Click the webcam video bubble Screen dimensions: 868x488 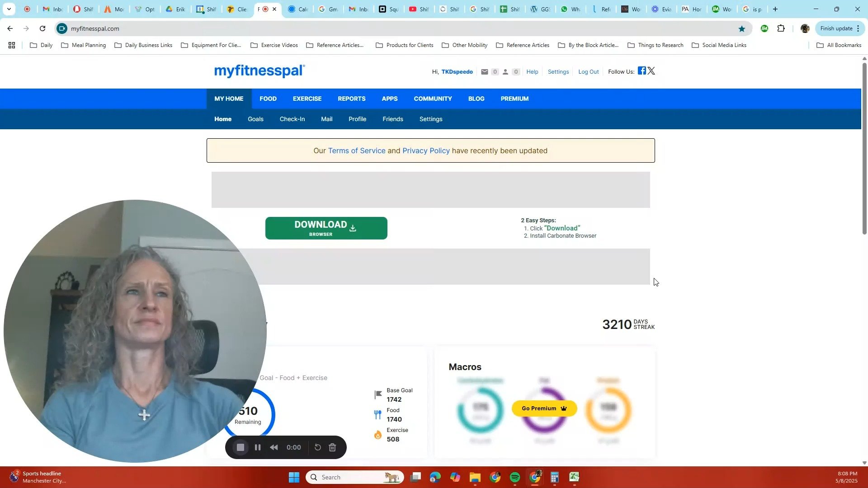[135, 331]
